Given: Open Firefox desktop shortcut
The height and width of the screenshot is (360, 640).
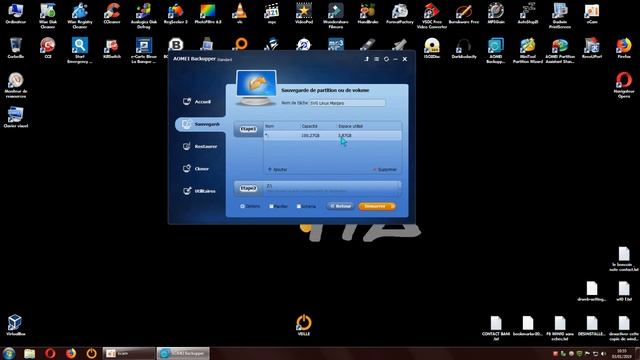Looking at the screenshot, I should [x=624, y=48].
